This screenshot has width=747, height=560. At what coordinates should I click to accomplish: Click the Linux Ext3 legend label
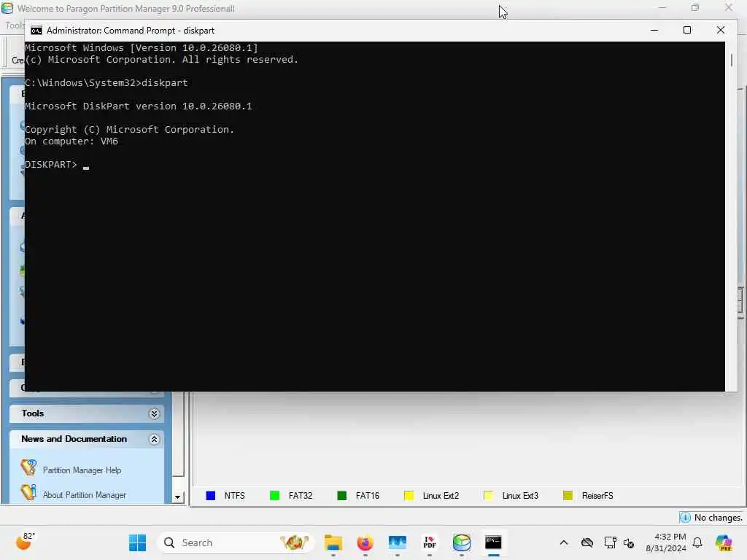click(x=520, y=496)
